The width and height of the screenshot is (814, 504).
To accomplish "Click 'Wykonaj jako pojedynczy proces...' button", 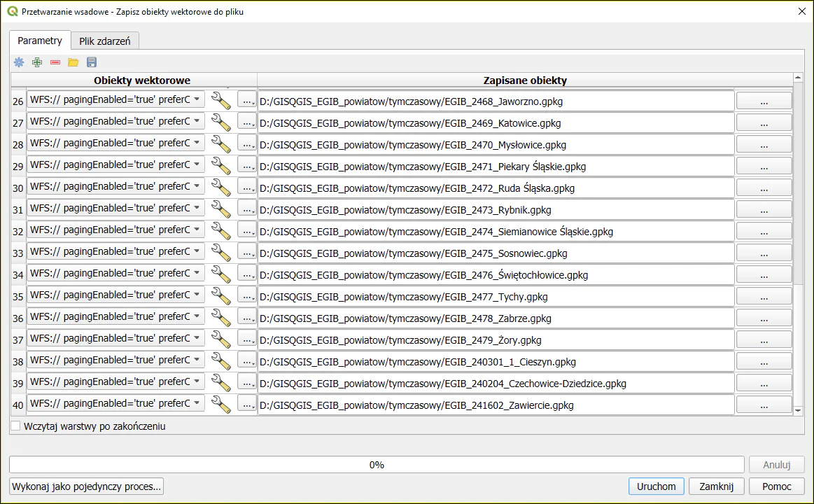I will [87, 486].
